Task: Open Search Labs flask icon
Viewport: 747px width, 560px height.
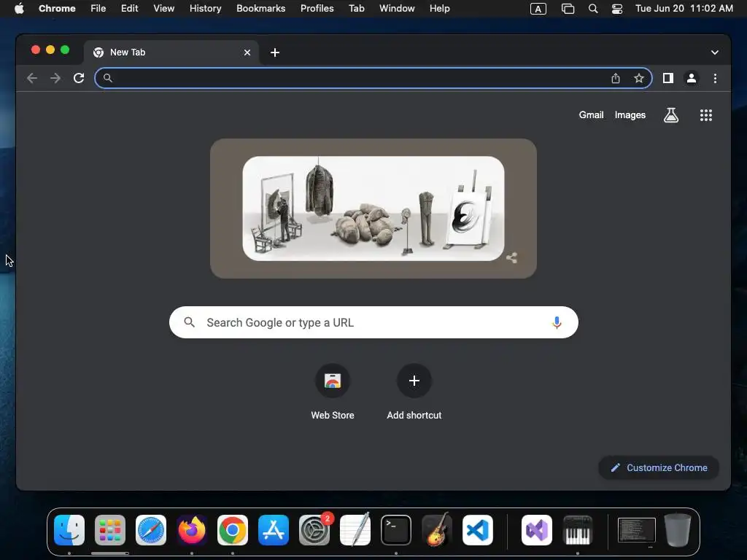Action: (x=671, y=114)
